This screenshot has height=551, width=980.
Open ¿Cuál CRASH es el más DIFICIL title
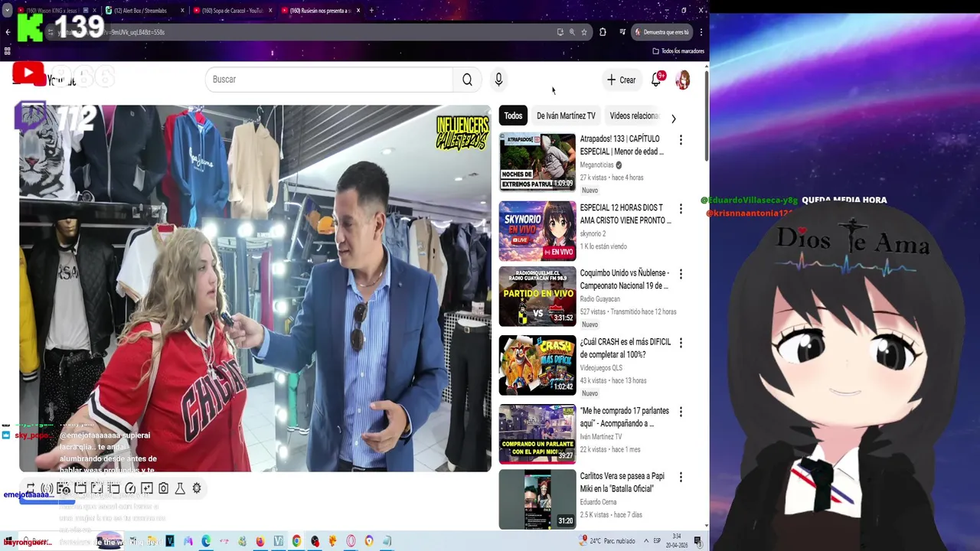coord(625,348)
